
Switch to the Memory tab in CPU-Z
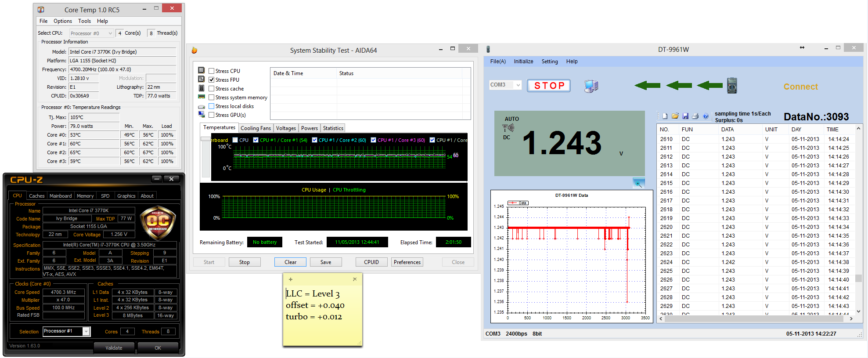[x=85, y=196]
